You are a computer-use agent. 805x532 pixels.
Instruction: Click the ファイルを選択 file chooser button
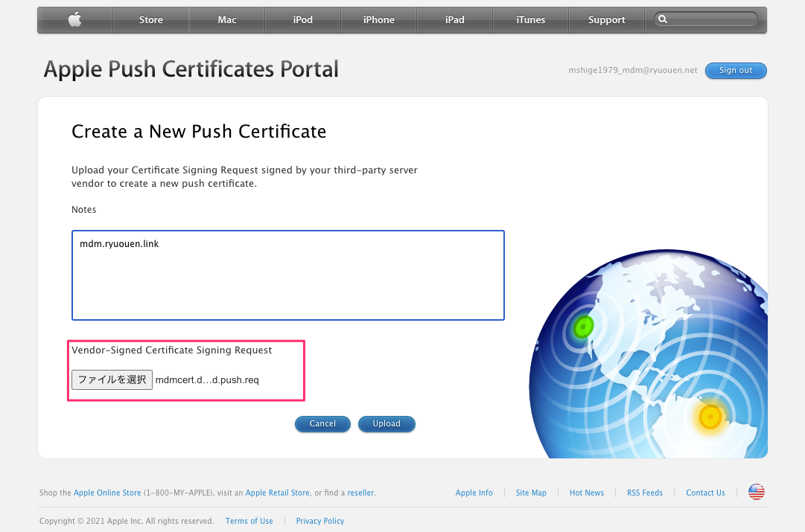click(112, 379)
